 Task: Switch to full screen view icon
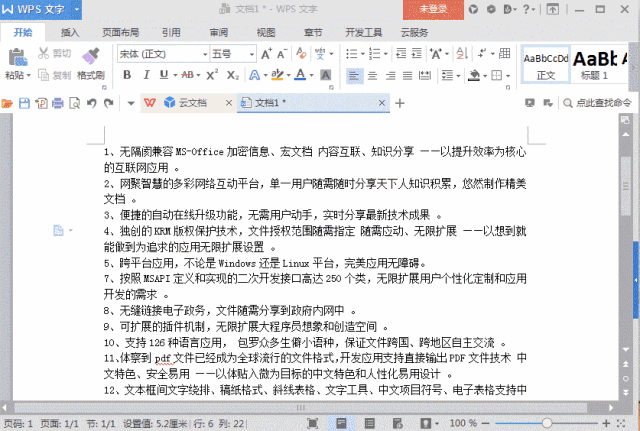[312, 423]
